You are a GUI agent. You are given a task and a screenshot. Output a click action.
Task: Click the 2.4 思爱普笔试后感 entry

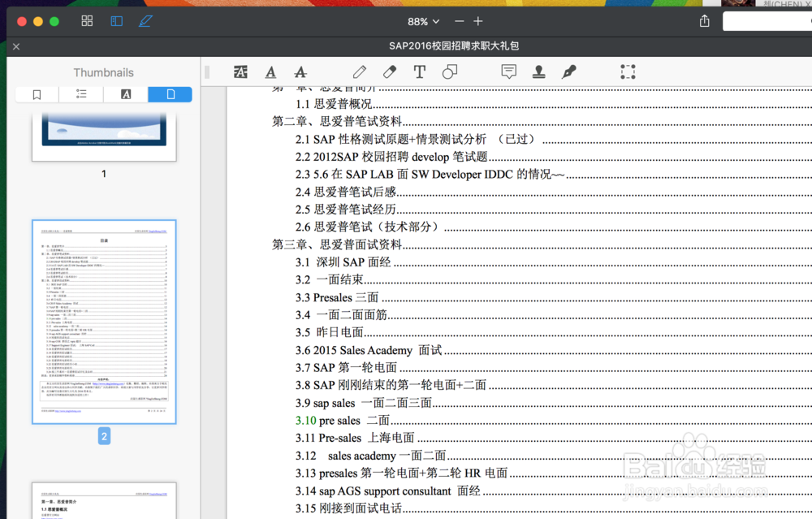[x=346, y=192]
